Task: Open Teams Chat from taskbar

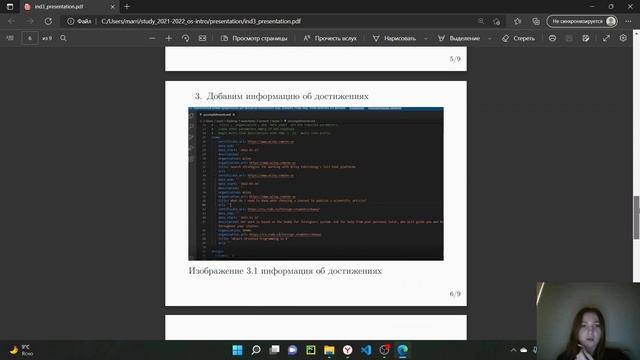Action: [292, 350]
